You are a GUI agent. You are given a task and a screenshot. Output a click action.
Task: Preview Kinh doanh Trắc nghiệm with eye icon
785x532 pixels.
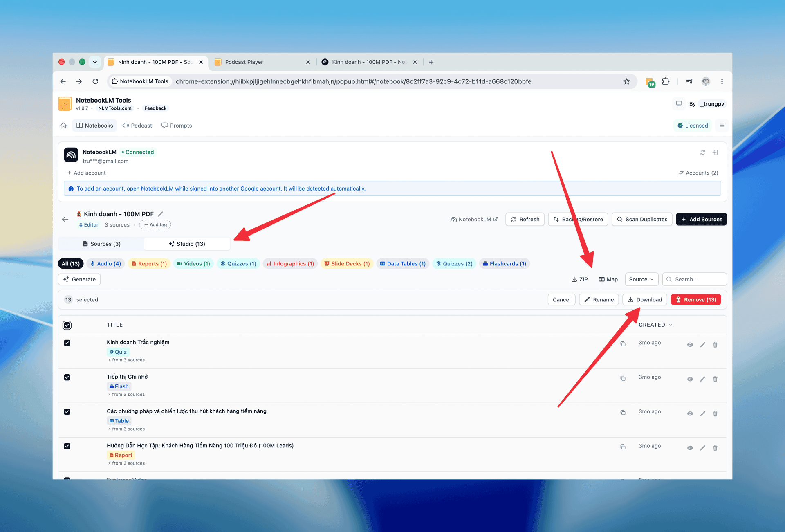coord(690,345)
